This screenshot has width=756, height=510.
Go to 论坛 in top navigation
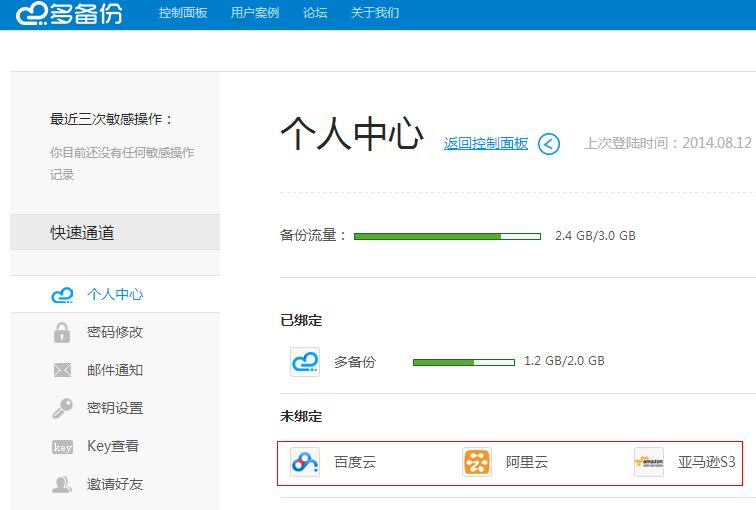(x=315, y=13)
